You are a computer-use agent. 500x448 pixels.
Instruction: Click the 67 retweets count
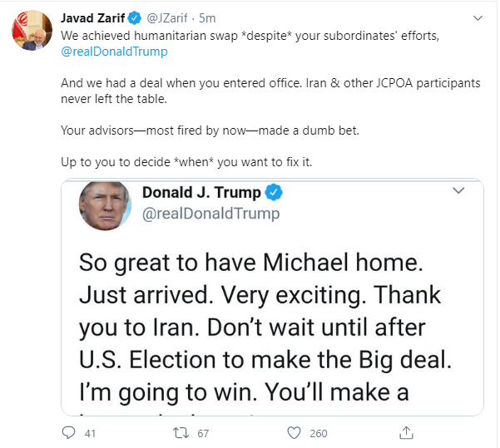[203, 433]
